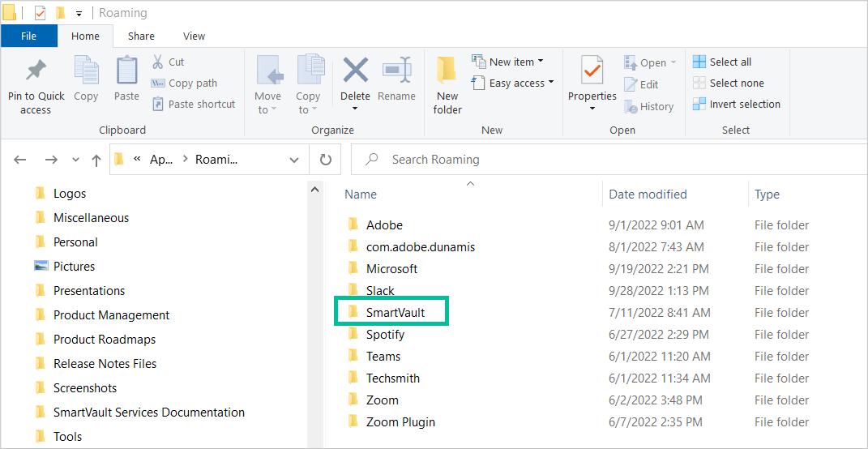Click Paste shortcut
Image resolution: width=868 pixels, height=449 pixels.
pos(194,104)
